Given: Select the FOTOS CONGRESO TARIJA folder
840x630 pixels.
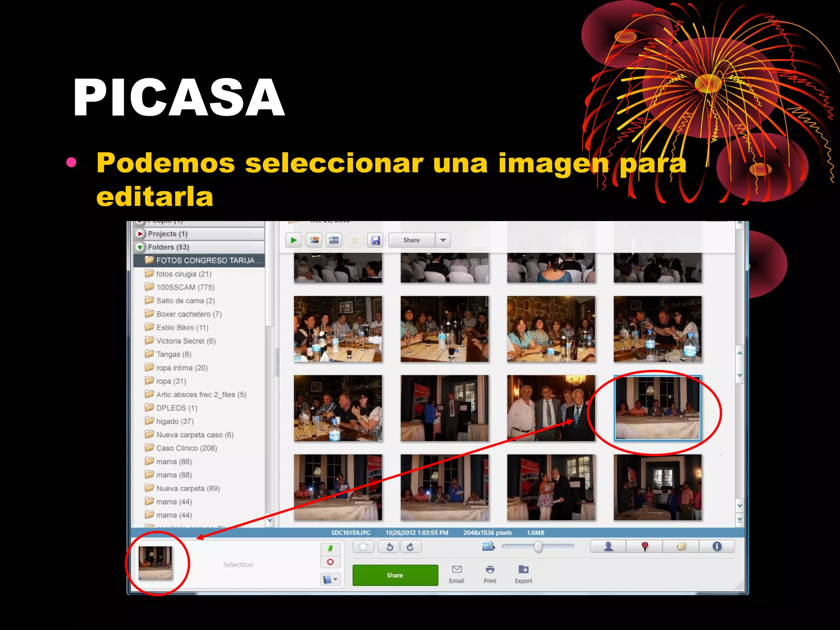Looking at the screenshot, I should pyautogui.click(x=199, y=260).
